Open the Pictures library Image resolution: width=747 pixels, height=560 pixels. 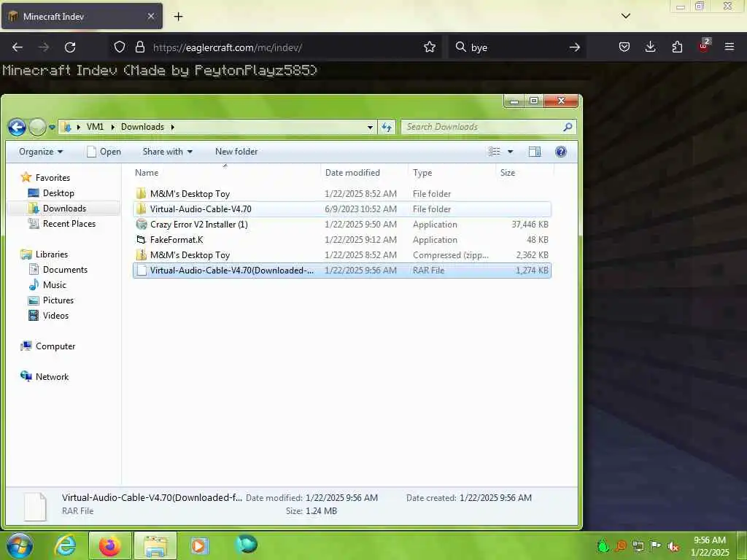[51, 300]
